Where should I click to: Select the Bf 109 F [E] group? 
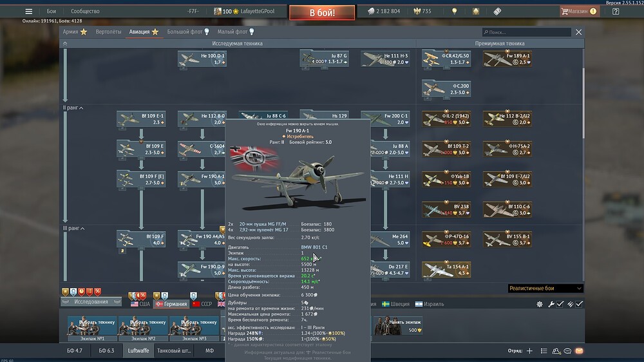141,180
